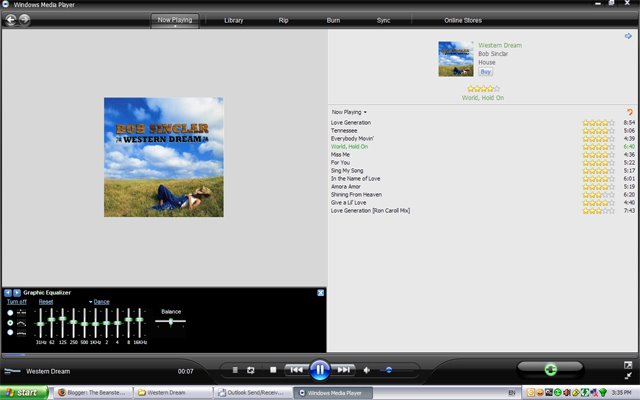Adjust the 31Hz equalizer slider
640x400 pixels.
pos(40,324)
